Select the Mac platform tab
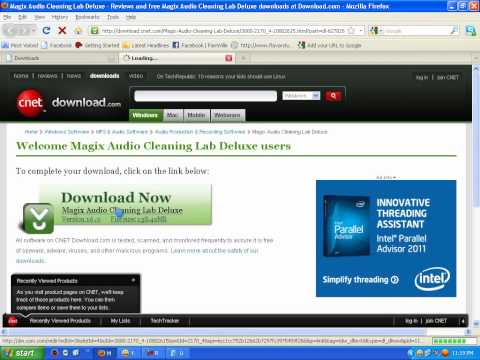 click(x=173, y=115)
